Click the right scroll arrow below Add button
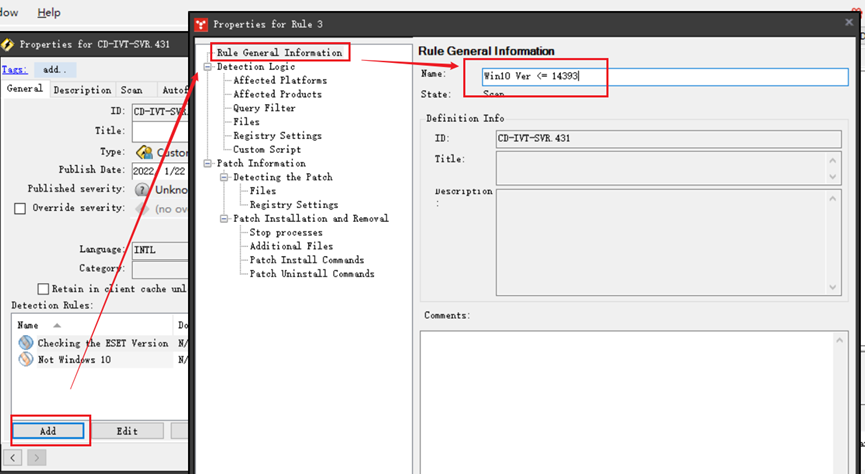Viewport: 865px width, 474px height. tap(37, 457)
